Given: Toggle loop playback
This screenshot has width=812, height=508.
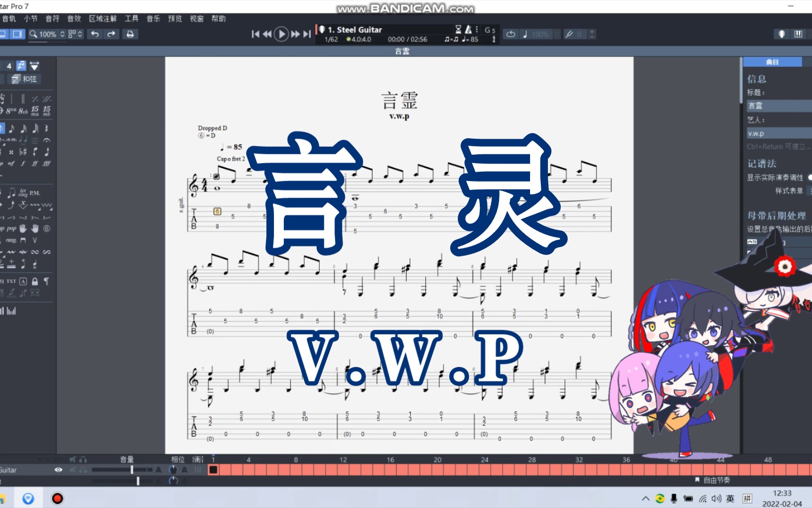Looking at the screenshot, I should pos(511,34).
